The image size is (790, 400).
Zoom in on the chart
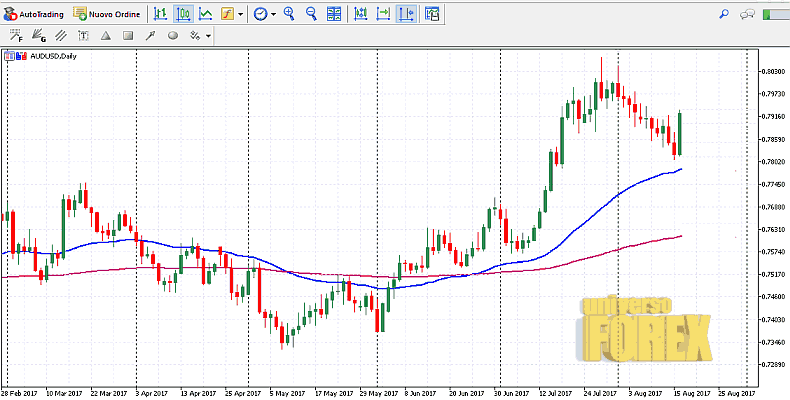[x=289, y=14]
